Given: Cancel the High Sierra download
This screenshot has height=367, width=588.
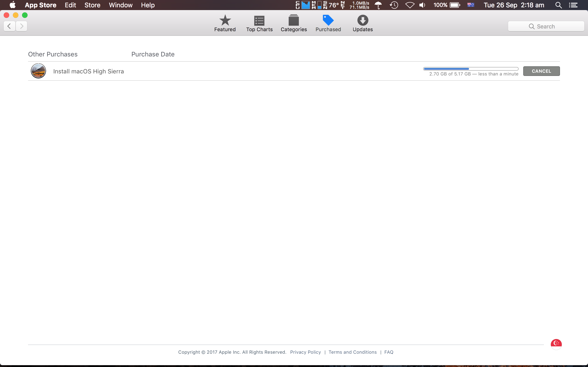Looking at the screenshot, I should pyautogui.click(x=541, y=71).
